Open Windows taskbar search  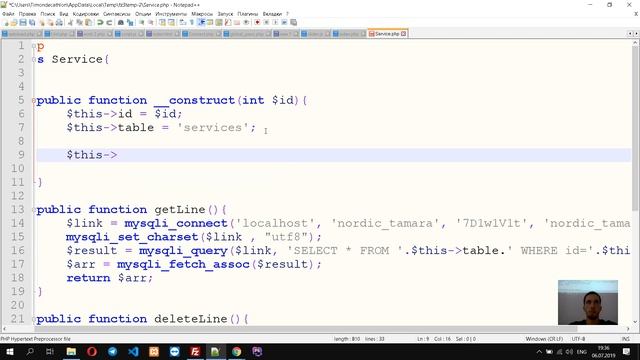click(30, 351)
